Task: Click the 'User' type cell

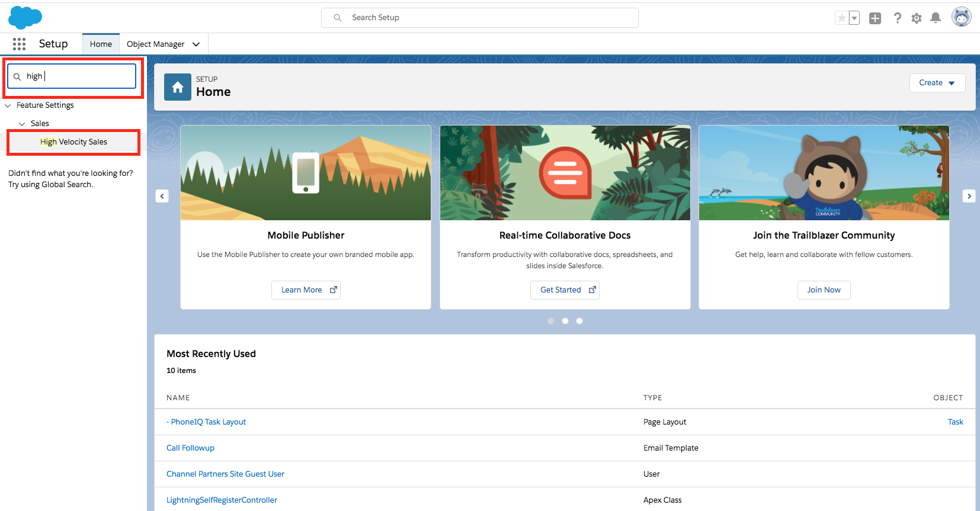Action: point(652,474)
